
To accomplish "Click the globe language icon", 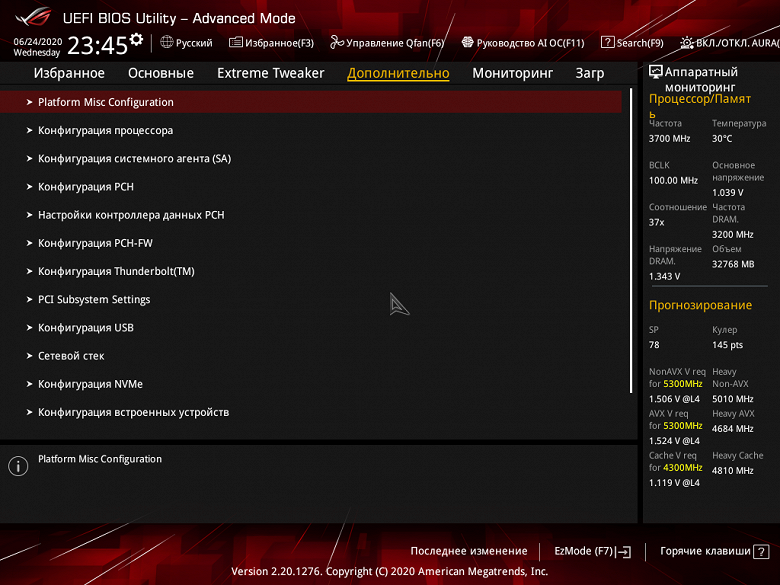I will point(167,42).
